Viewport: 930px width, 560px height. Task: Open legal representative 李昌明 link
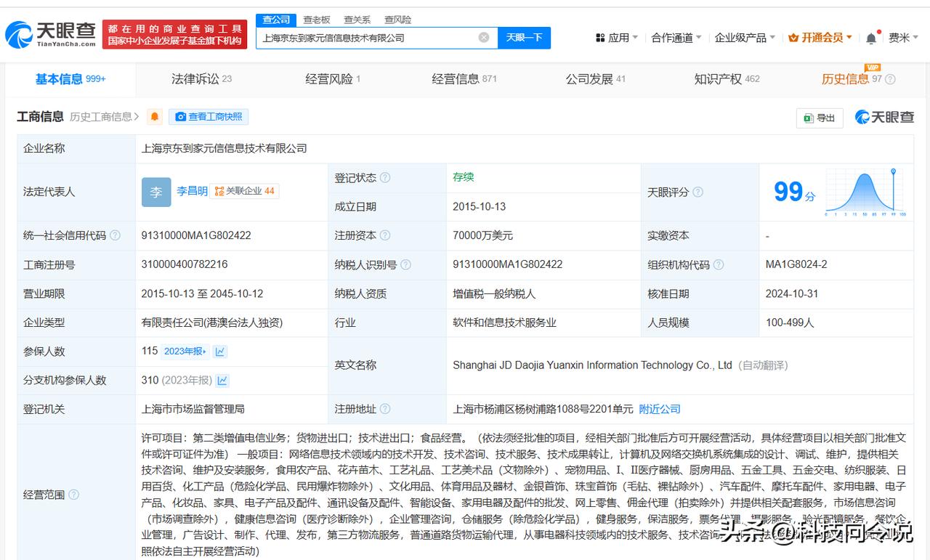192,191
